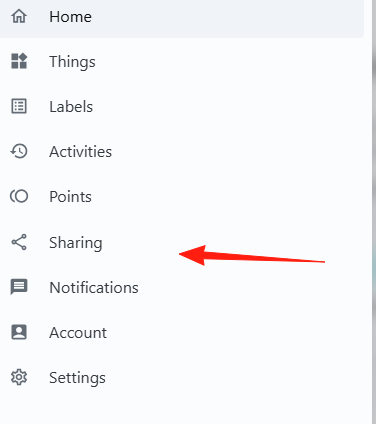Open the Sharing text label
Viewport: 376px width, 424px height.
[76, 243]
